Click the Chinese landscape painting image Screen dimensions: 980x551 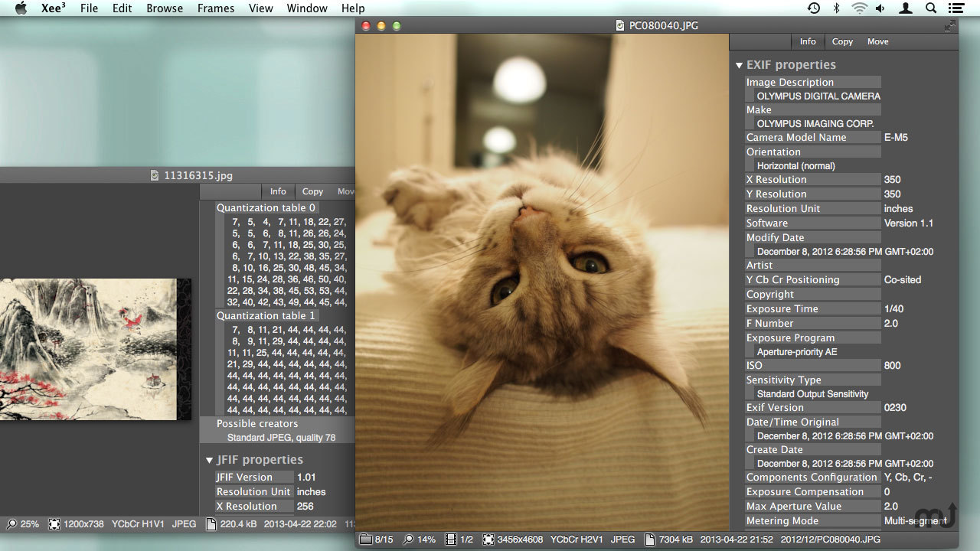(x=95, y=349)
